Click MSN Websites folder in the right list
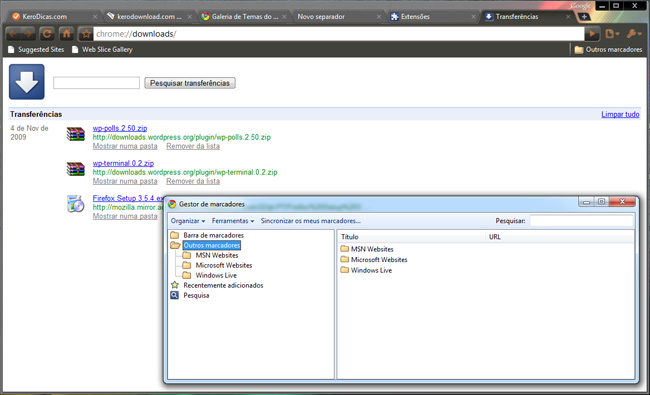The height and width of the screenshot is (395, 650). [367, 249]
